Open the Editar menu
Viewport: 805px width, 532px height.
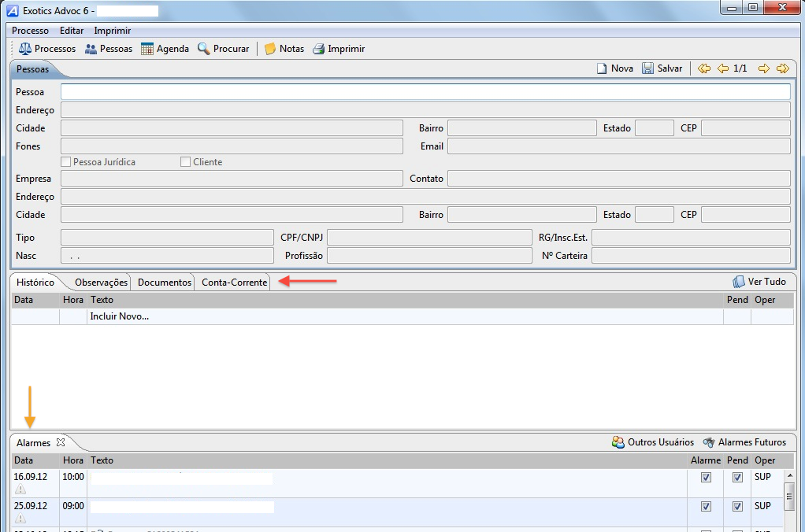pos(72,31)
